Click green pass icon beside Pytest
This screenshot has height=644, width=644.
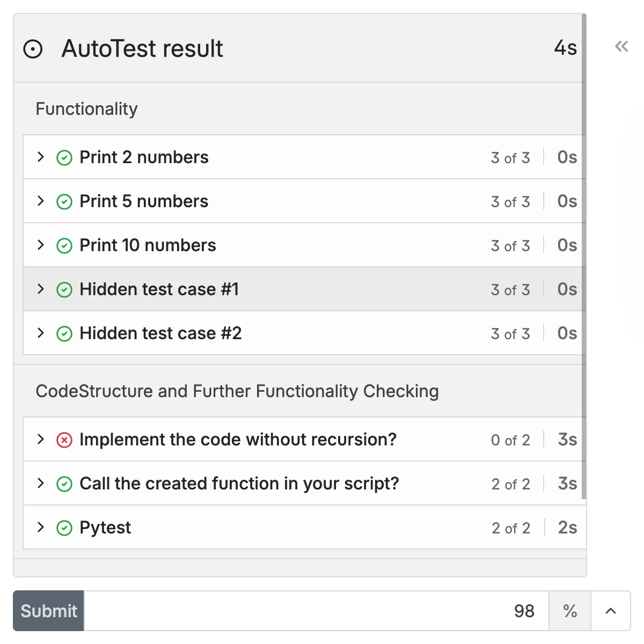tap(64, 528)
